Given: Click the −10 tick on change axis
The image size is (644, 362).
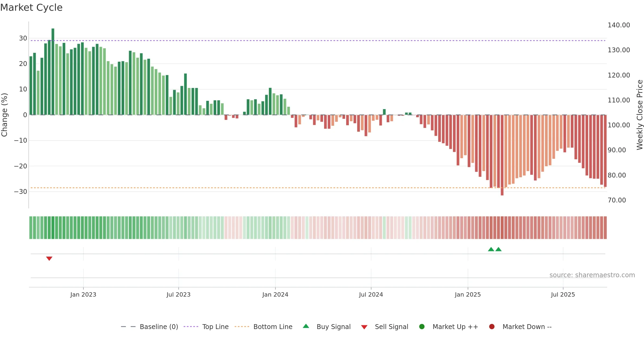Looking at the screenshot, I should (x=21, y=140).
